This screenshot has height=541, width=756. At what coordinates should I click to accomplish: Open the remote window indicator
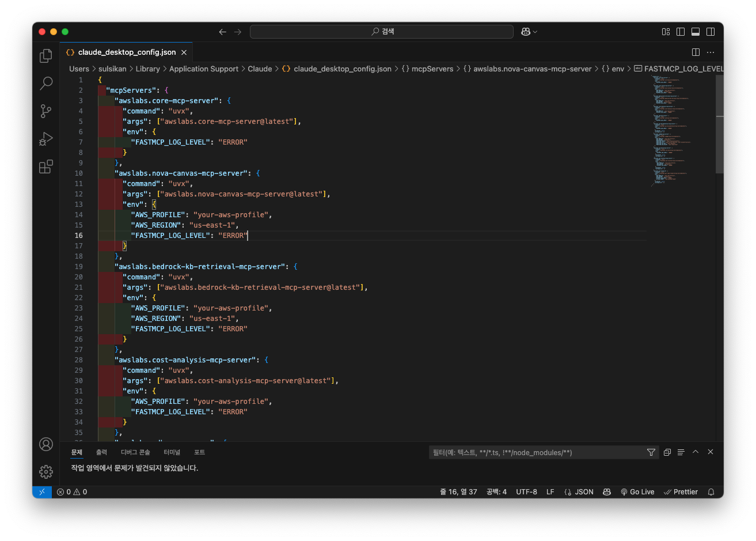[42, 492]
